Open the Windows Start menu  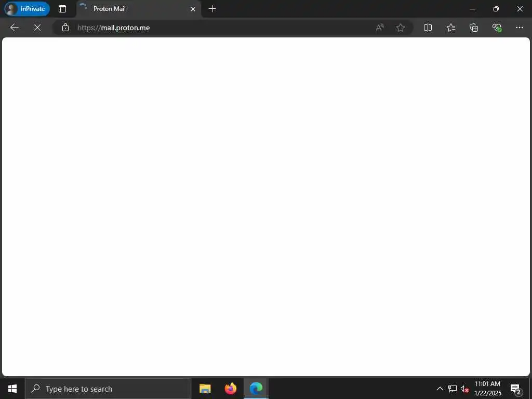pyautogui.click(x=12, y=389)
